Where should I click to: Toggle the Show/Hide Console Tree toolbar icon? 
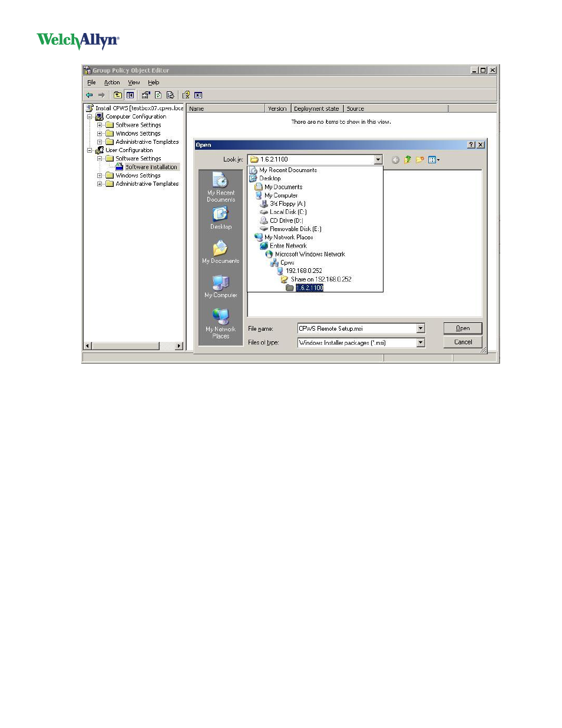[130, 95]
